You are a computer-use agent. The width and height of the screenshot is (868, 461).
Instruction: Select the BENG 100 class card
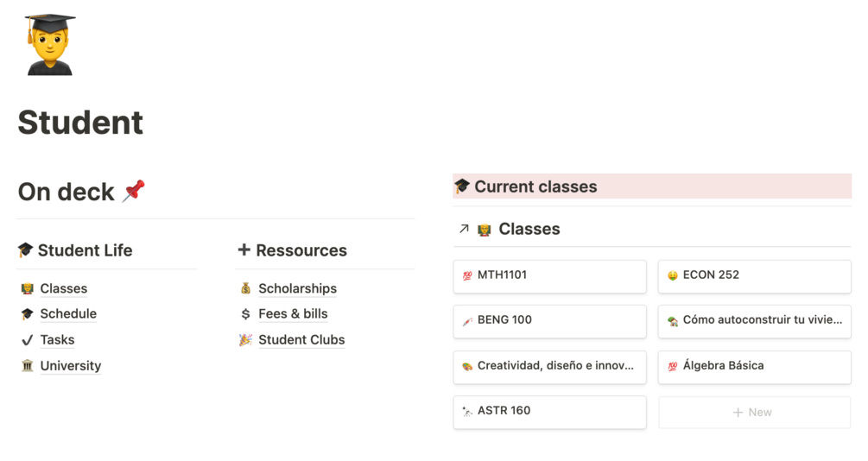point(549,321)
